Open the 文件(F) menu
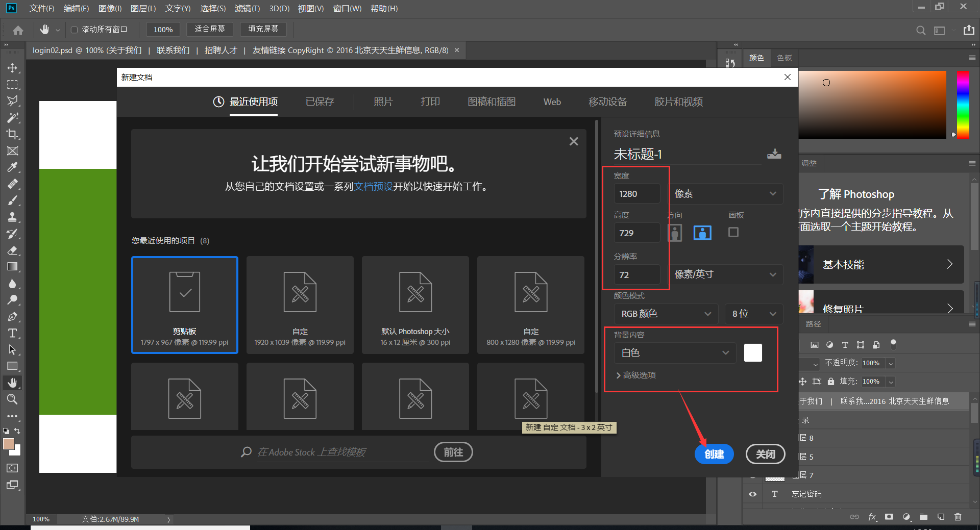 41,9
